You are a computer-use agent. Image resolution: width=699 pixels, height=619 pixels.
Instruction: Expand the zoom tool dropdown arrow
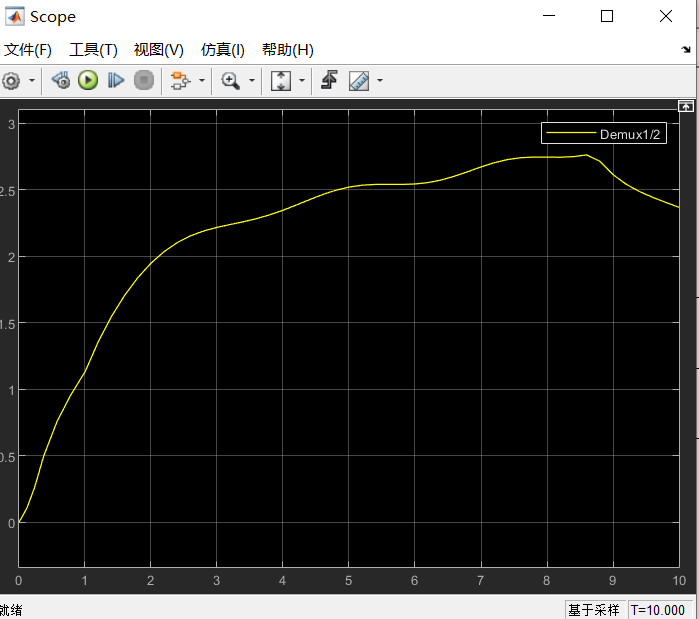point(252,81)
